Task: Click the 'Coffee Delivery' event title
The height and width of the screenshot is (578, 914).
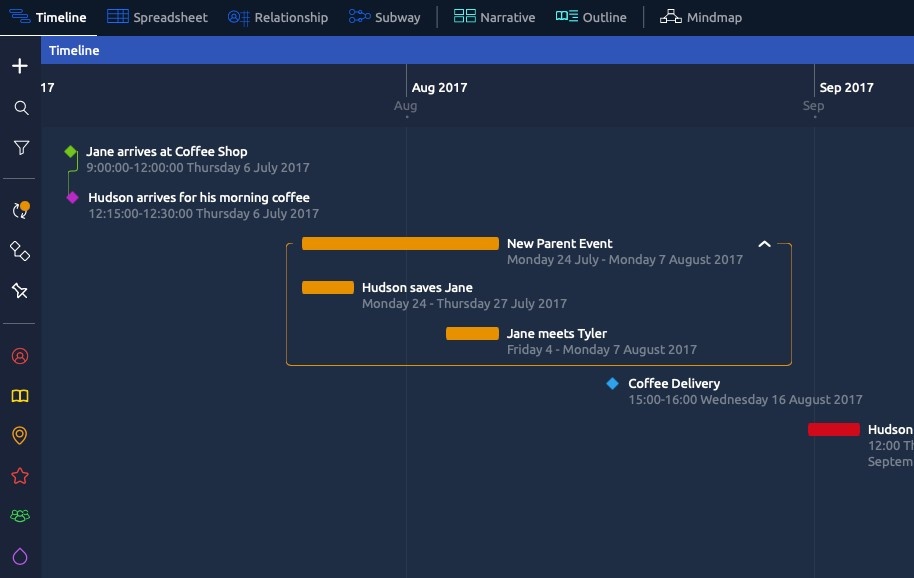Action: (x=674, y=383)
